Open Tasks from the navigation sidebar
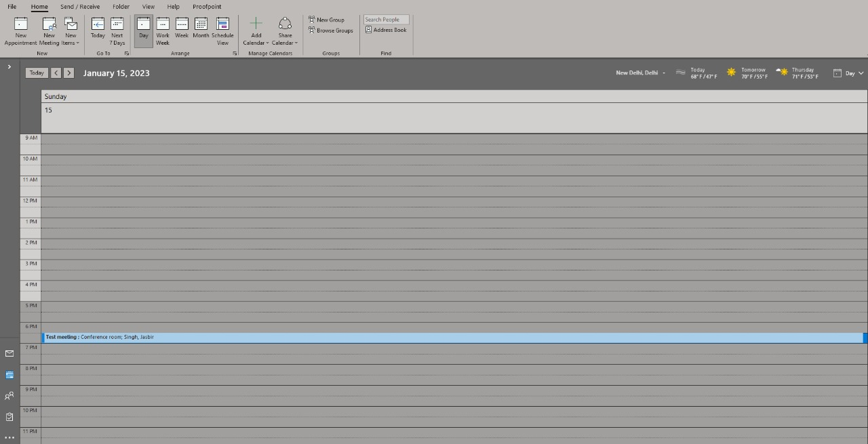Image resolution: width=868 pixels, height=444 pixels. [x=9, y=416]
